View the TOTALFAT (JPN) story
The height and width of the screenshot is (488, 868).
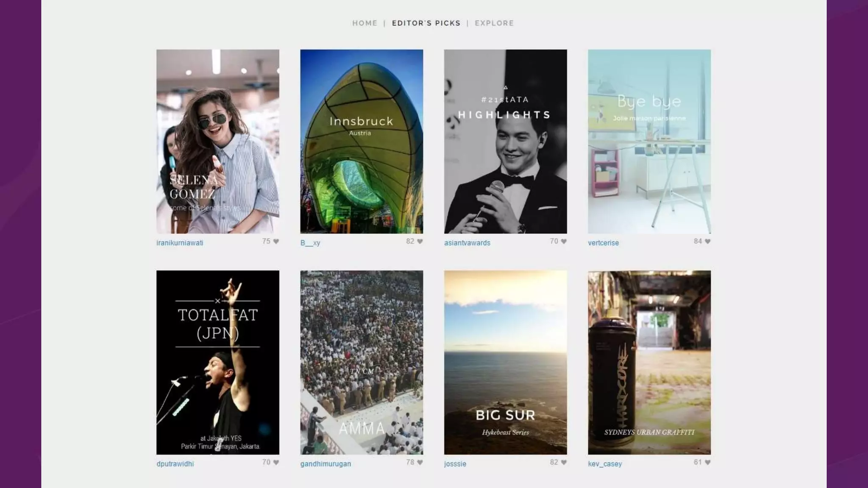coord(217,363)
